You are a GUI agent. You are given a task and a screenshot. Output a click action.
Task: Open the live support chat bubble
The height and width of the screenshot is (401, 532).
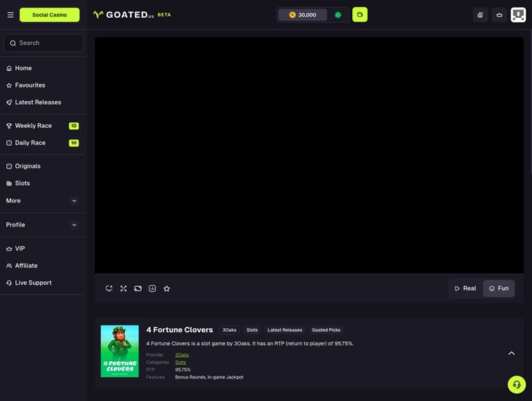517,384
